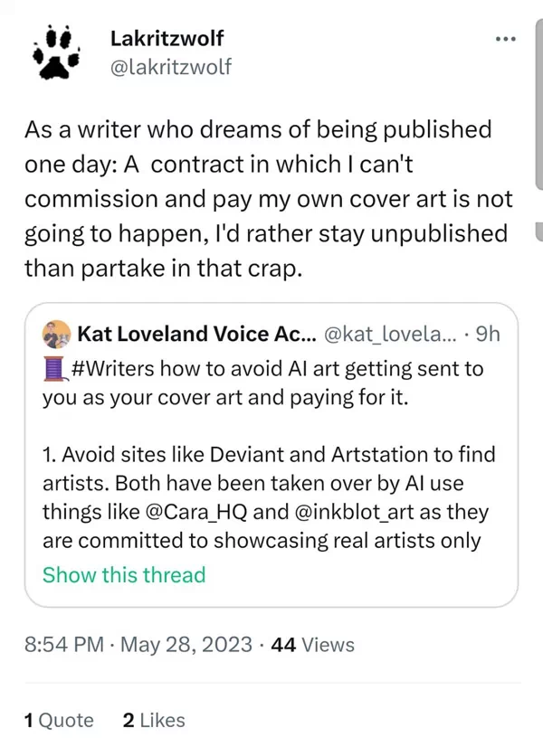Click the quoted tweet's 9h timestamp
This screenshot has width=543, height=756.
pyautogui.click(x=487, y=335)
